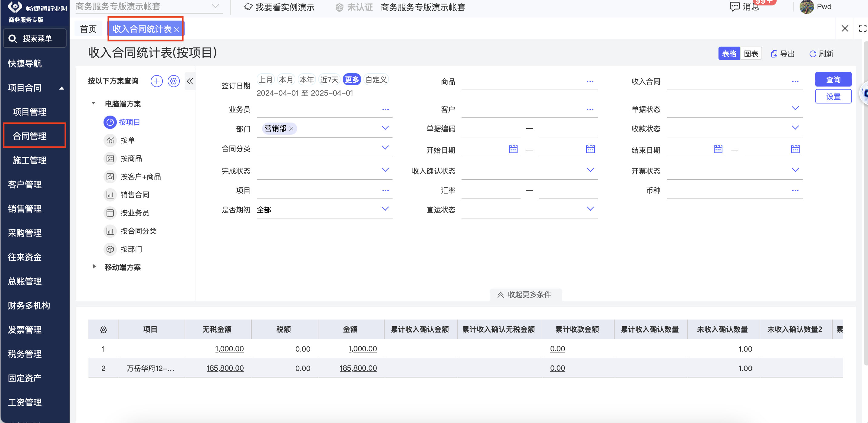This screenshot has width=868, height=423.
Task: Open the 收款状态 dropdown
Action: 795,128
